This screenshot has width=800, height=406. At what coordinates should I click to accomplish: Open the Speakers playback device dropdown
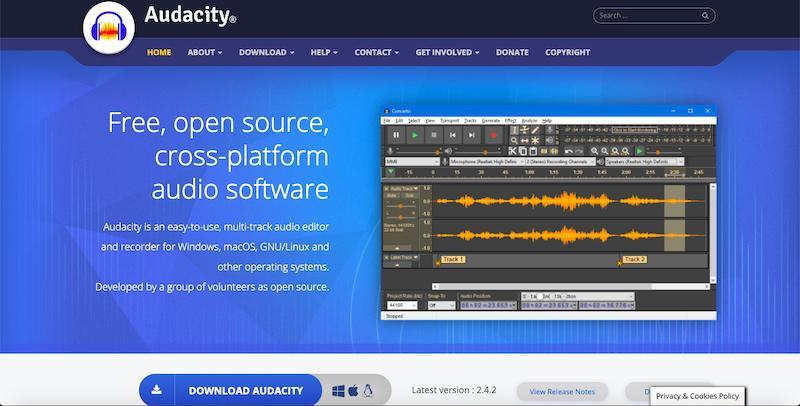644,162
